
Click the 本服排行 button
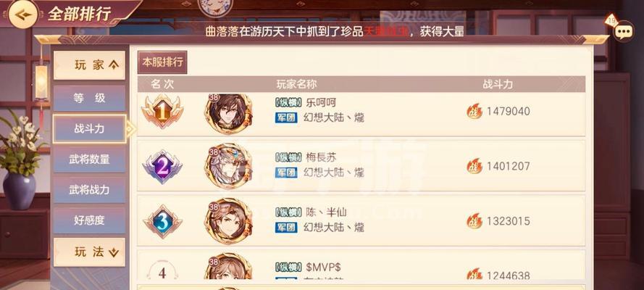162,62
